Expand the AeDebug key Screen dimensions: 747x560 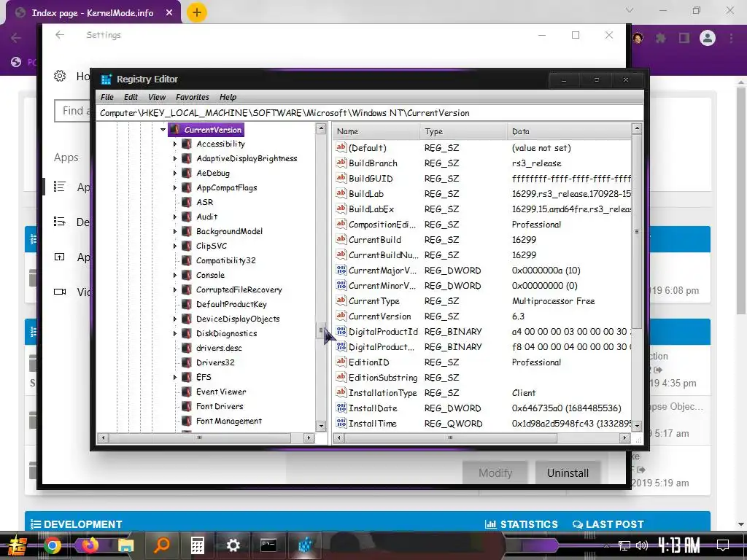175,174
